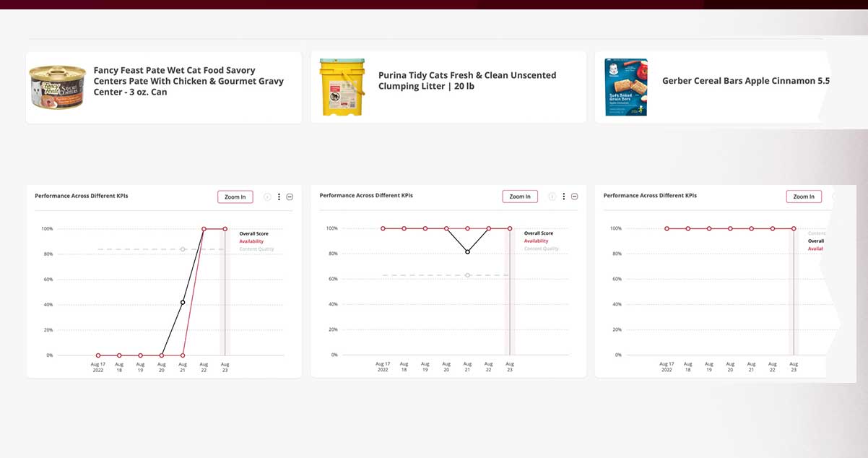Click 'Aug 23' axis label in Purina chart
The image size is (868, 458).
[x=510, y=366]
